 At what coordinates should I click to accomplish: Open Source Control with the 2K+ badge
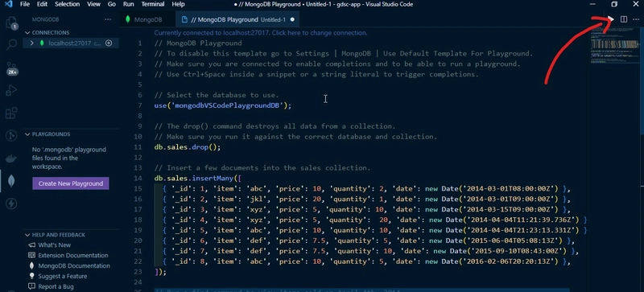pyautogui.click(x=11, y=68)
